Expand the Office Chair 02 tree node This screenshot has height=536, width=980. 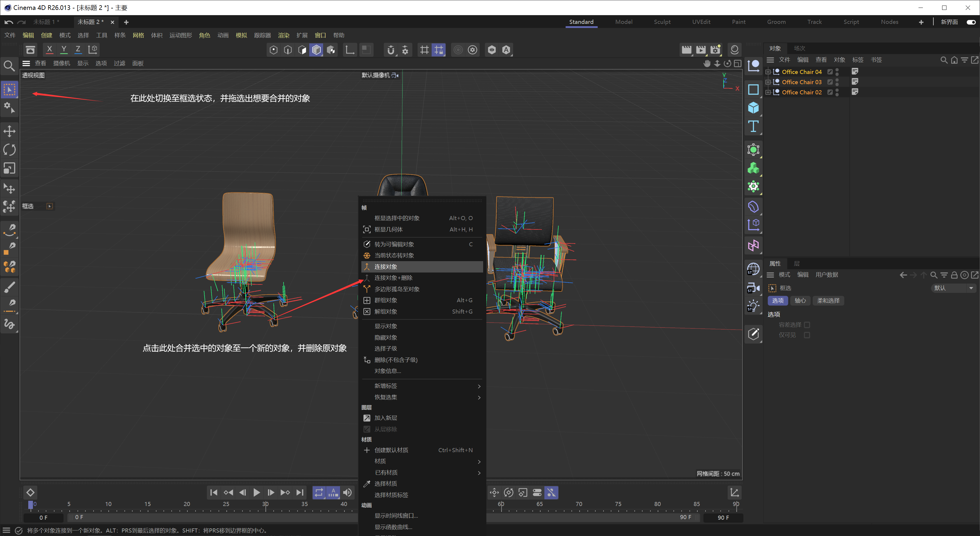tap(768, 92)
